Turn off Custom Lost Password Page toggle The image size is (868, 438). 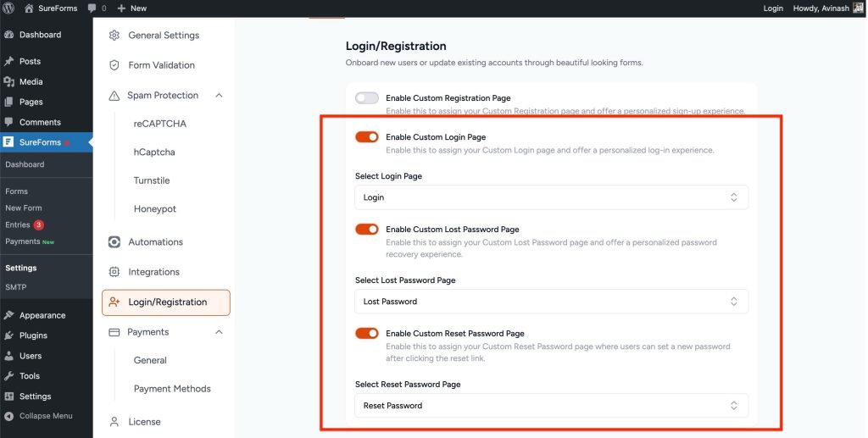coord(367,229)
